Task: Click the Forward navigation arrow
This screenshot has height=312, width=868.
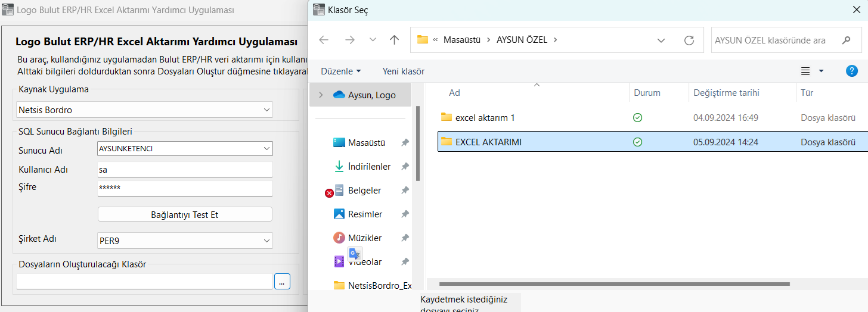Action: click(x=350, y=40)
